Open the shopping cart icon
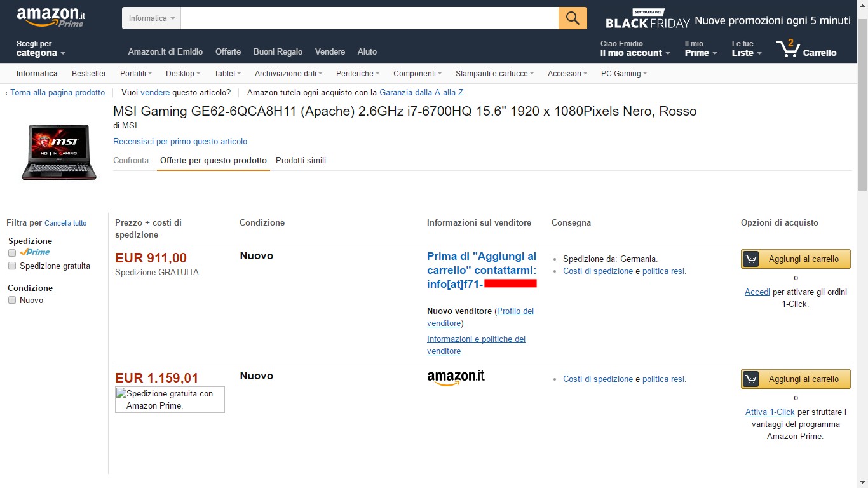 tap(788, 48)
